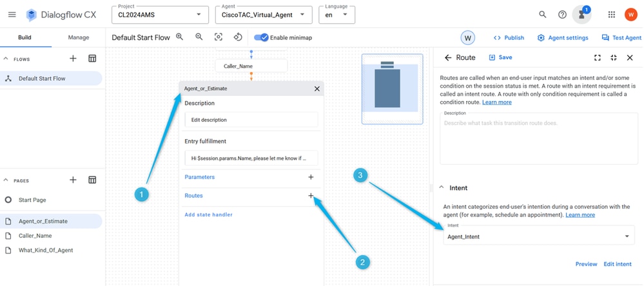Expand Route panel to full screen

[598, 58]
